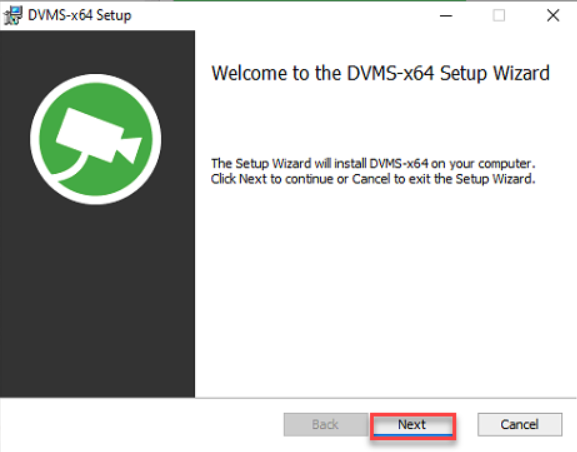The image size is (577, 452).
Task: Click the 'Click Next to continue' instruction line
Action: click(x=373, y=179)
